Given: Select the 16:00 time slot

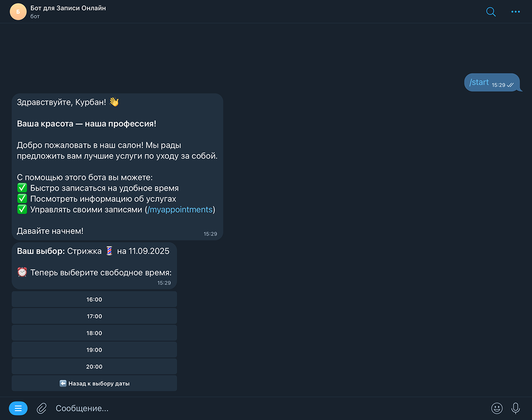Looking at the screenshot, I should click(94, 300).
